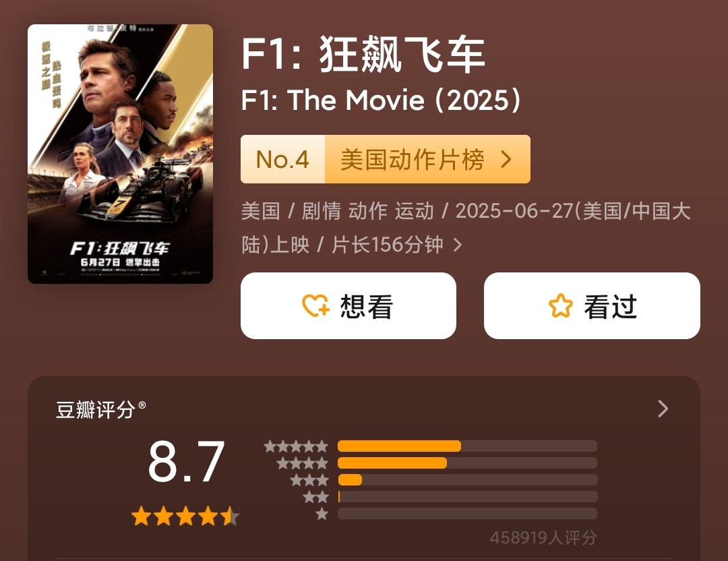Screen dimensions: 728x561
Task: Open the 美国动作片榜 ranking list
Action: tap(412, 160)
